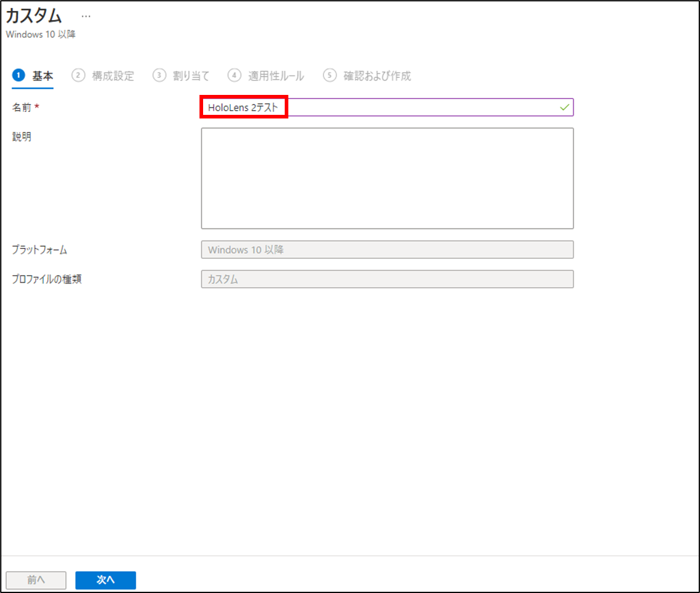This screenshot has width=700, height=593.
Task: Click the 次へ button
Action: point(105,580)
